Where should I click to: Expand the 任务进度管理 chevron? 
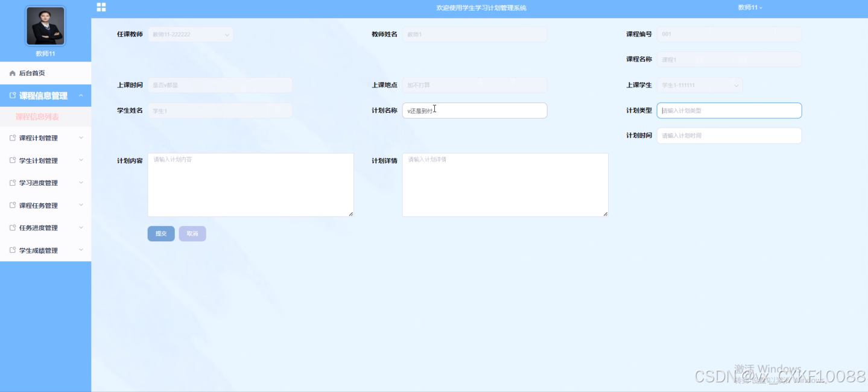81,228
